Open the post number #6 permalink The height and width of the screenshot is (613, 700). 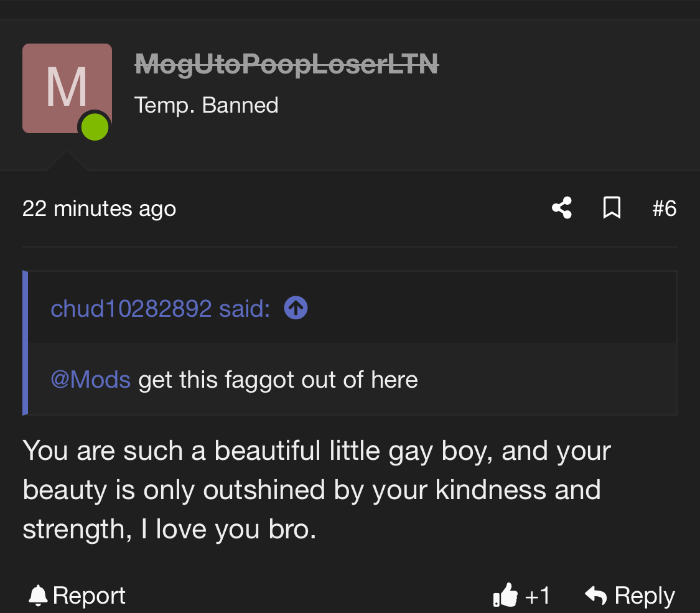coord(665,208)
